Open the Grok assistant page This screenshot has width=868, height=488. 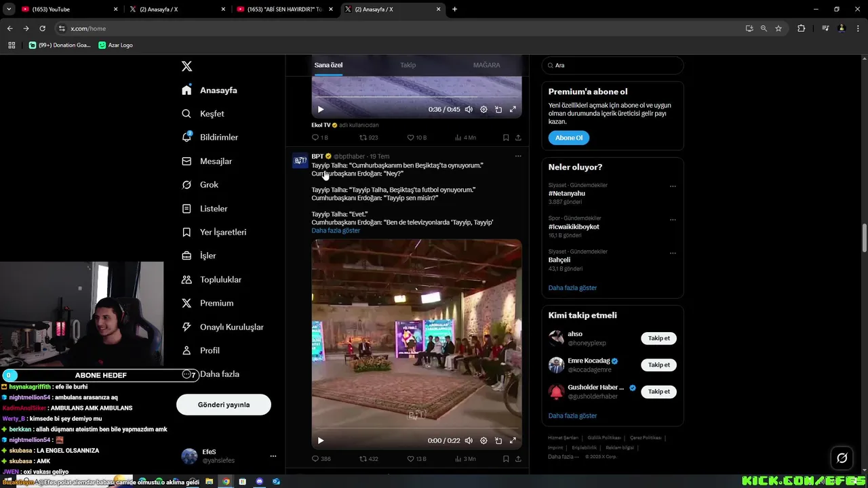click(x=200, y=184)
